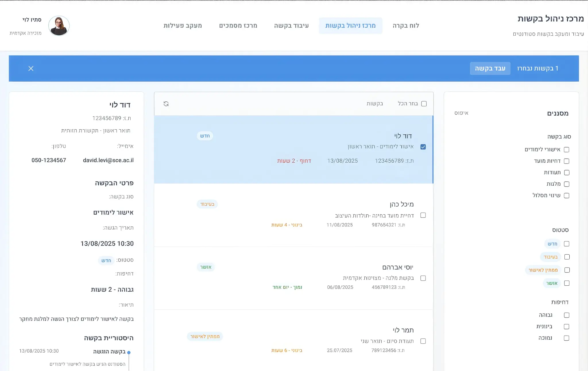Enable the ממתין לאישור status filter
Viewport: 588px width, 371px height.
coord(566,270)
